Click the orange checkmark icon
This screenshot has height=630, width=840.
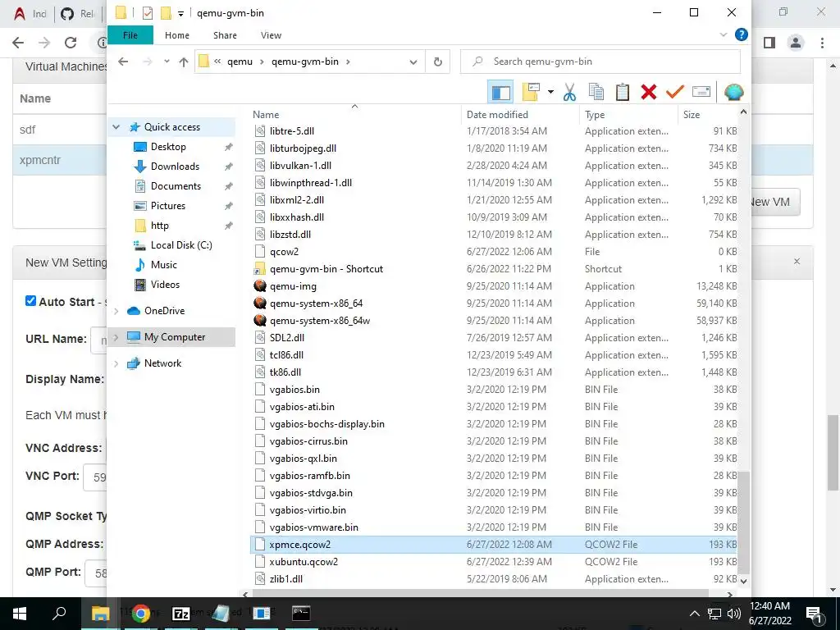pyautogui.click(x=674, y=92)
